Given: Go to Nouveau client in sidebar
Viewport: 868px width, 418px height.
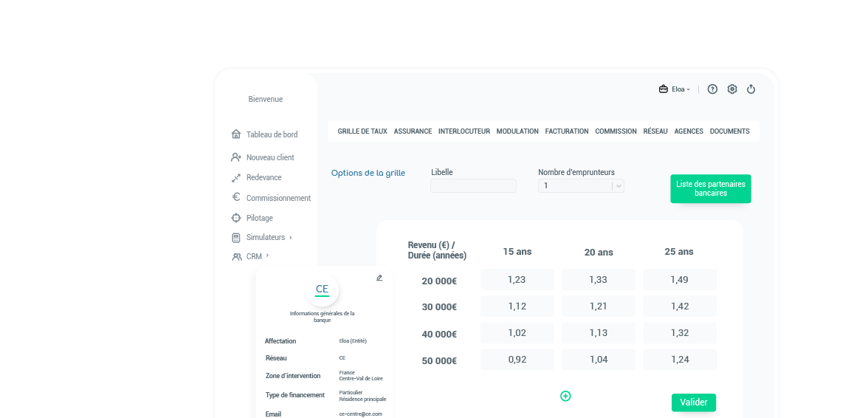Looking at the screenshot, I should click(270, 157).
